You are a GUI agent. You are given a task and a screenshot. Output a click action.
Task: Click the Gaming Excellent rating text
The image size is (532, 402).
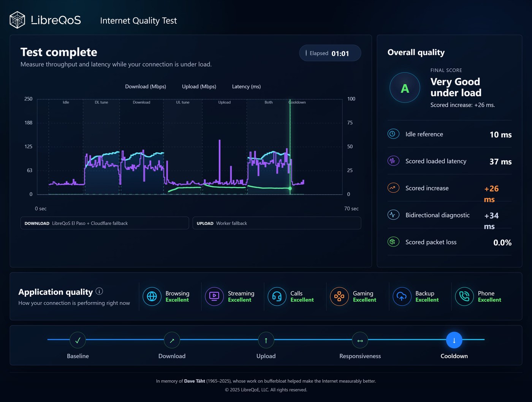364,300
